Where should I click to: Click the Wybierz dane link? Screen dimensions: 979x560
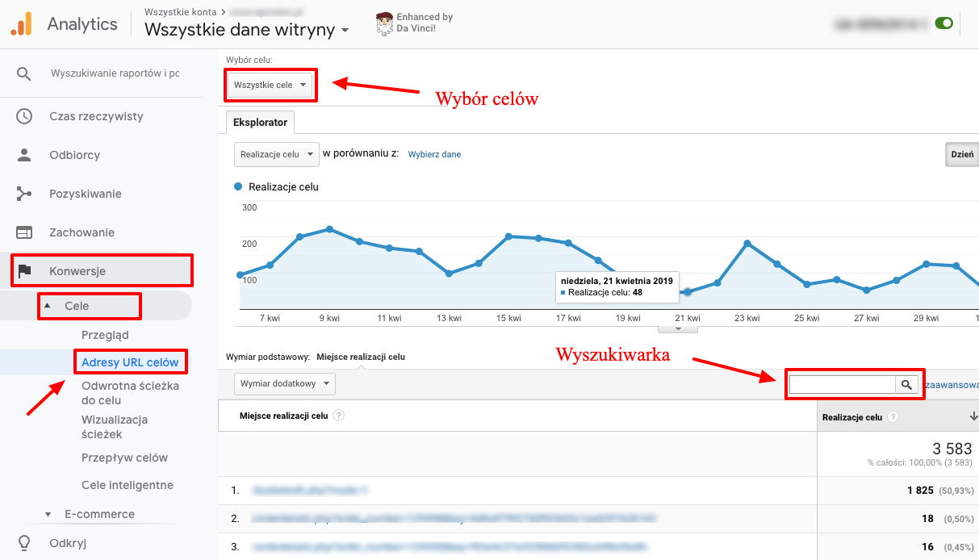coord(434,154)
